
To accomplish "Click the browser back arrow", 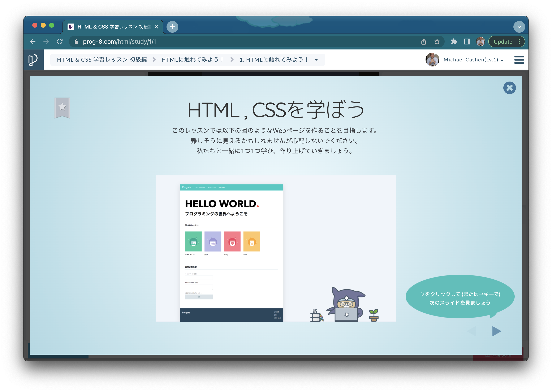I will click(33, 42).
